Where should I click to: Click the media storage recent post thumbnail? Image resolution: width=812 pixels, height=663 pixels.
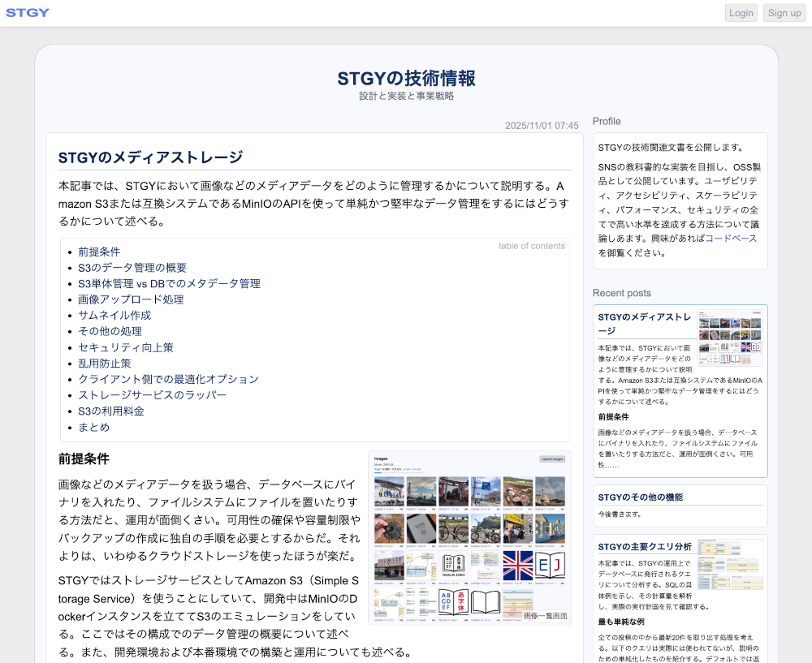[730, 338]
